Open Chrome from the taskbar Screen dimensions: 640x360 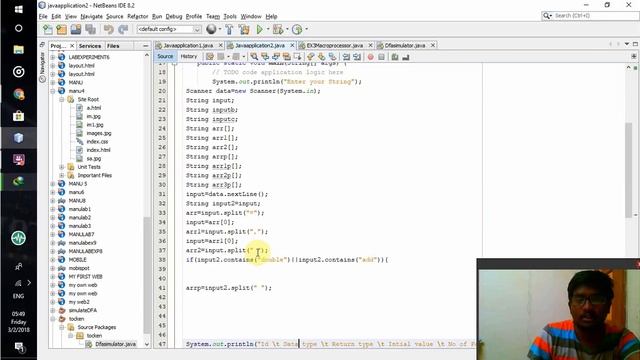pyautogui.click(x=18, y=94)
